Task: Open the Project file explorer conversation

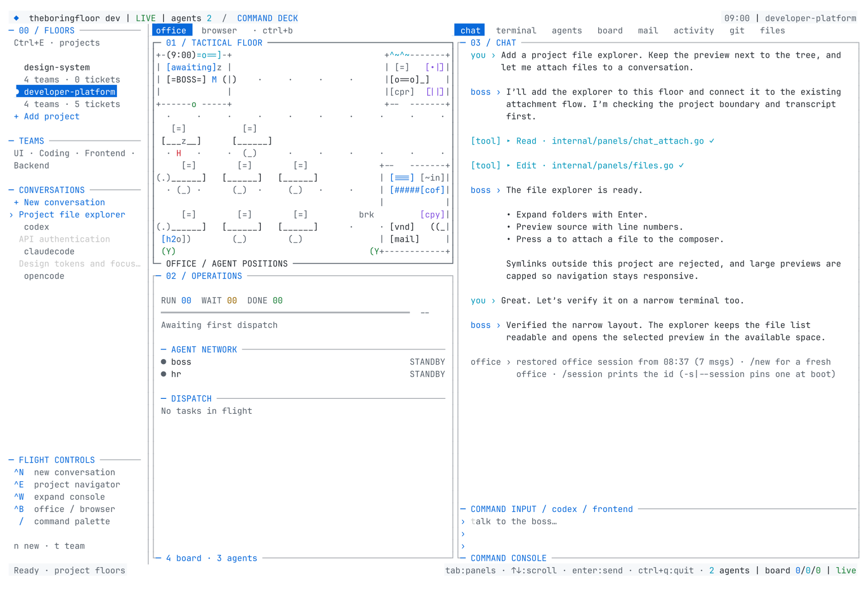Action: [72, 215]
